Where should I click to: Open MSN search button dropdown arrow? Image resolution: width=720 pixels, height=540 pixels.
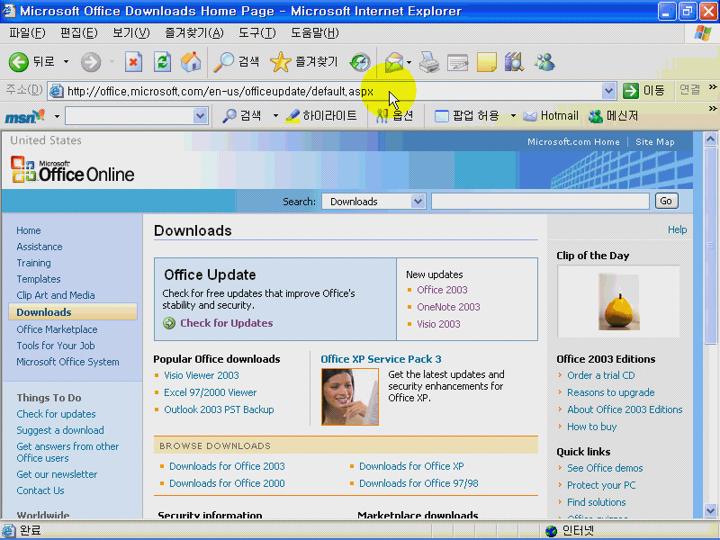click(276, 116)
